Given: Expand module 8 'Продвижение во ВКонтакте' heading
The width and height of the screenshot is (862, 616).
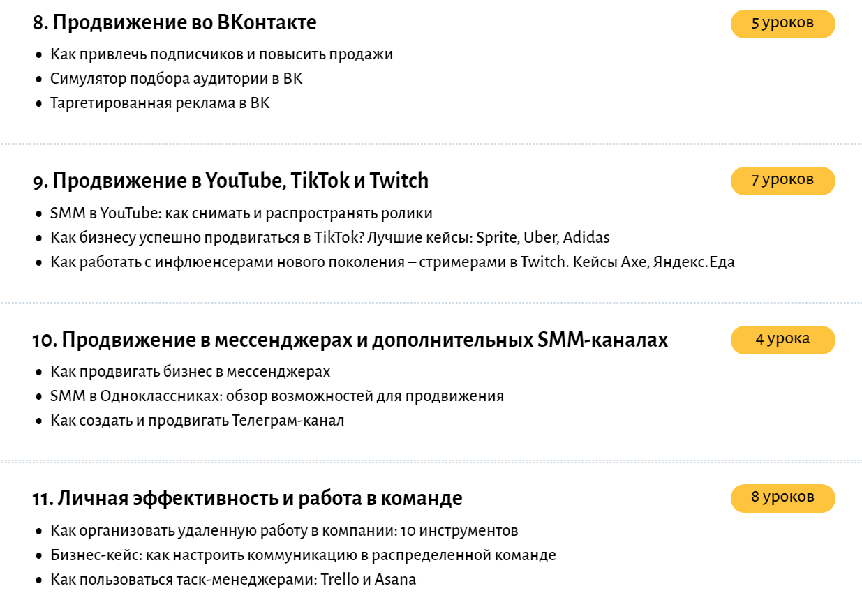Looking at the screenshot, I should pos(174,23).
